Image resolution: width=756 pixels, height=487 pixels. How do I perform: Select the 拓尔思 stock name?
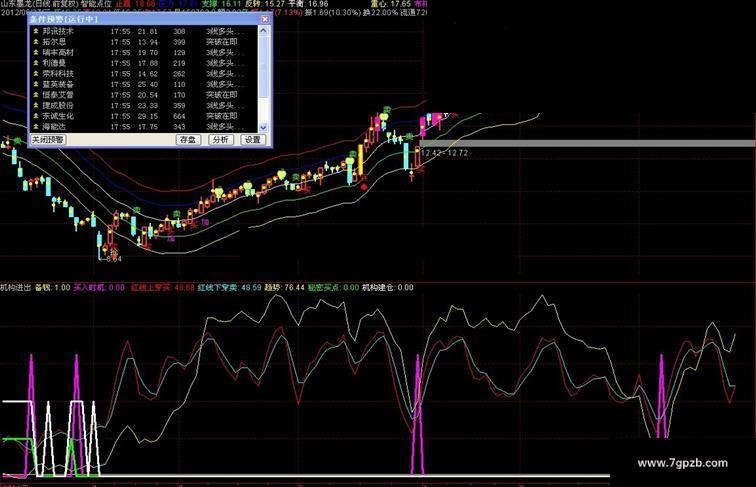coord(54,42)
